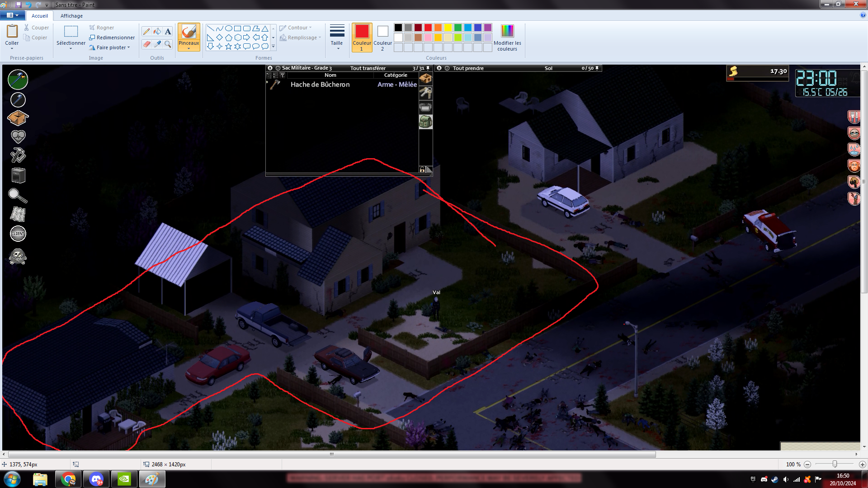This screenshot has width=868, height=488.
Task: Choose the Pentagon shape in Formes
Action: coord(228,37)
